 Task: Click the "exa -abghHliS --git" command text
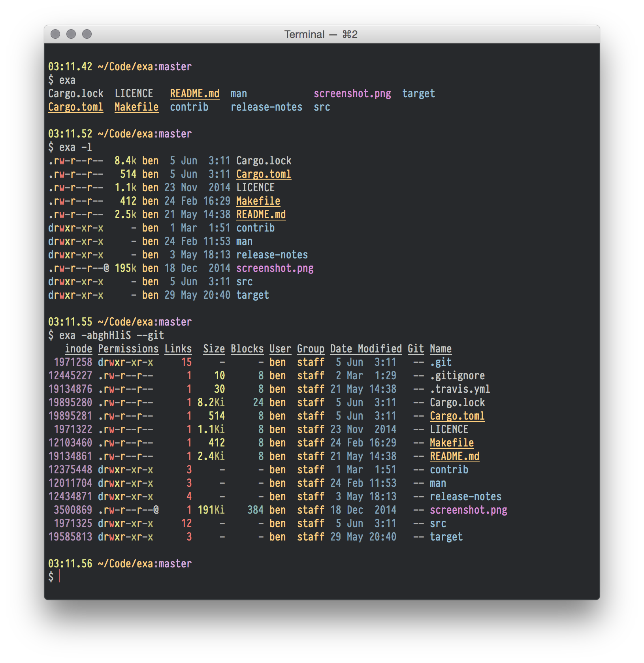tap(111, 335)
